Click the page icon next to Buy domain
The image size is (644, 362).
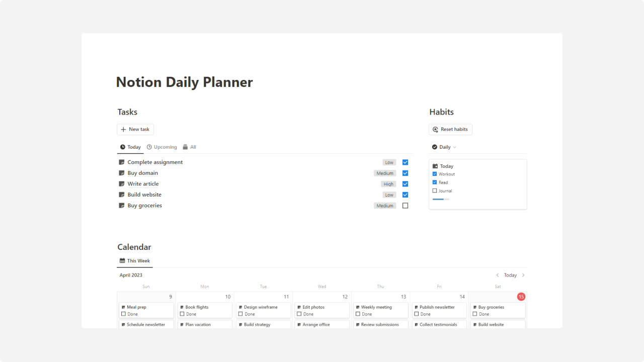[x=121, y=173]
